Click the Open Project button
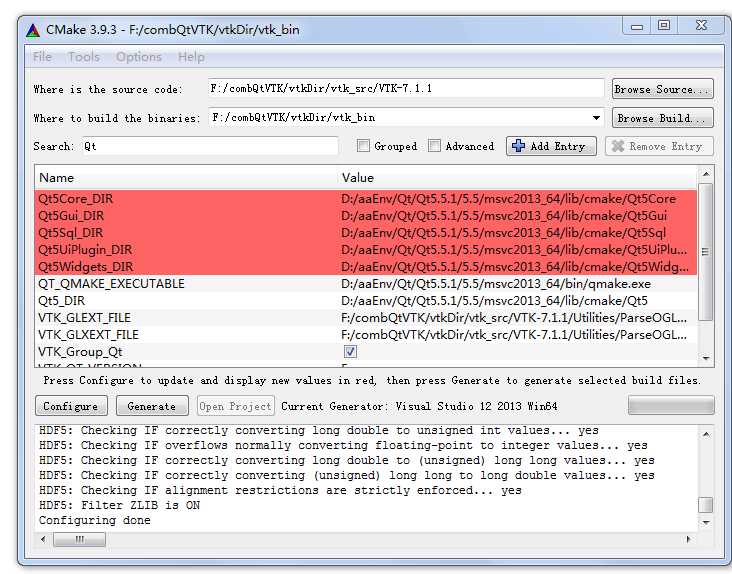The width and height of the screenshot is (732, 574). (x=236, y=406)
